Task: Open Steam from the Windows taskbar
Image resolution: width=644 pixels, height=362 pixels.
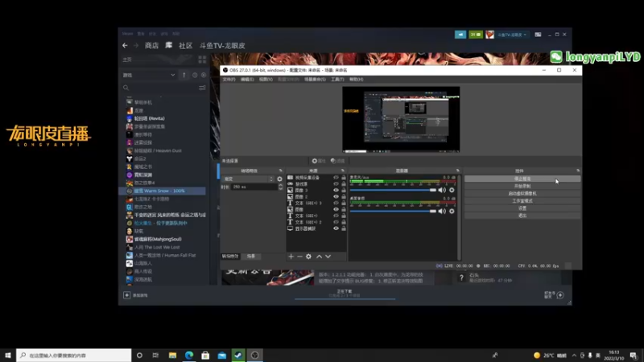Action: click(x=238, y=355)
